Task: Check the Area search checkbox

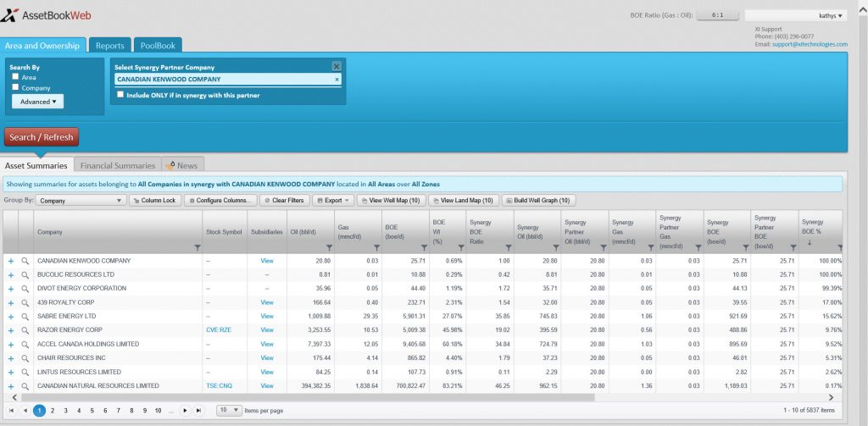Action: pos(15,77)
